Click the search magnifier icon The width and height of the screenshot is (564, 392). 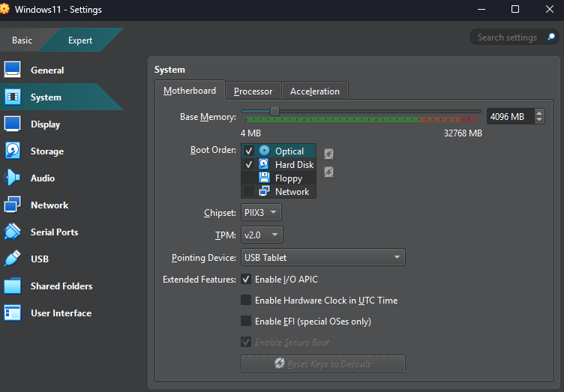[x=551, y=37]
